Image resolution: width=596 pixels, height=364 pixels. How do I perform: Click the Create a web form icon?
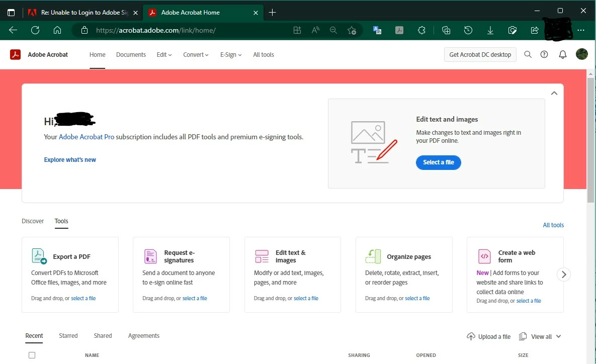(484, 256)
